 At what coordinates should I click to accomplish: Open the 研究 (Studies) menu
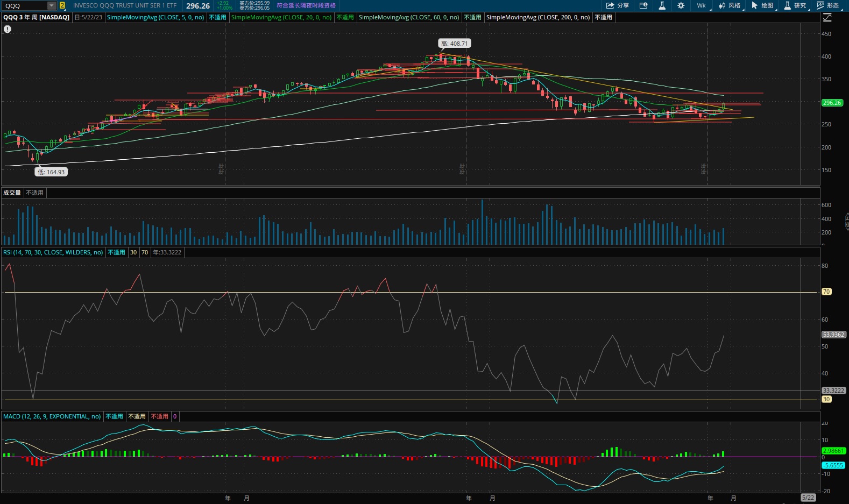tap(795, 5)
